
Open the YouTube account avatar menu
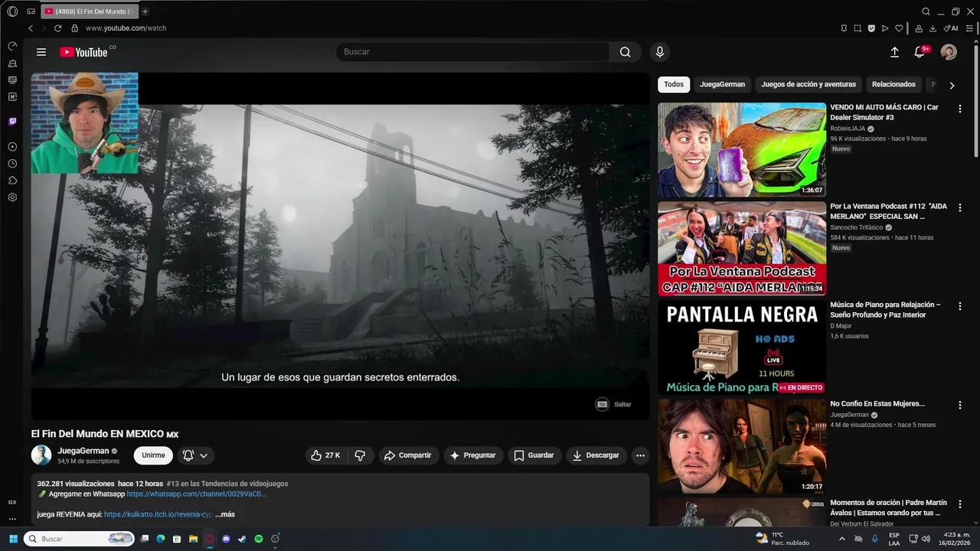pyautogui.click(x=949, y=52)
